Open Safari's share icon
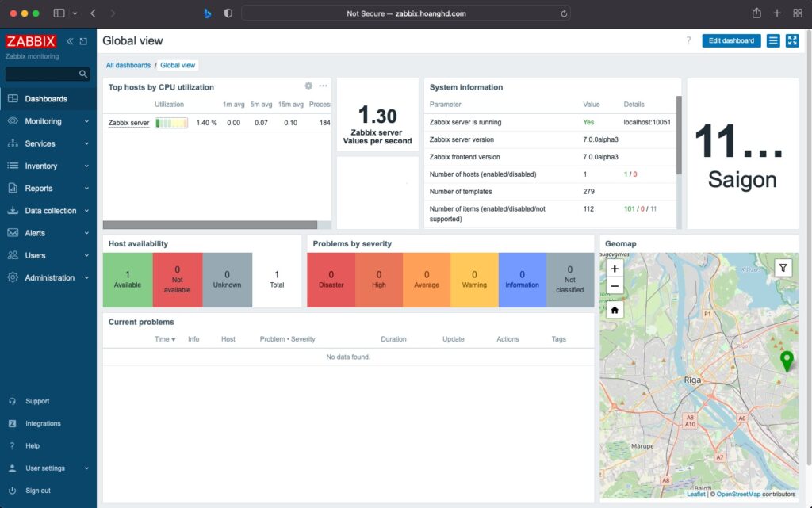Screen dimensions: 812x508 (756, 13)
